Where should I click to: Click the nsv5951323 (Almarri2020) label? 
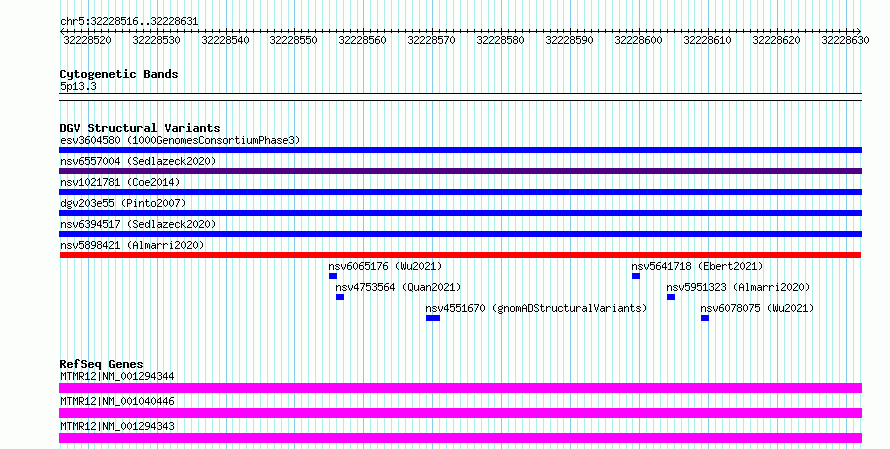click(x=738, y=287)
